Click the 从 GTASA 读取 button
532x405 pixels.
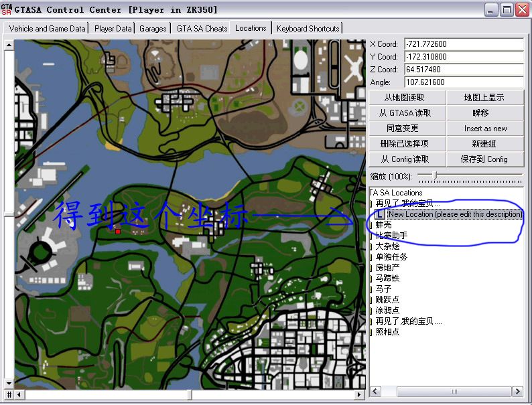point(407,113)
